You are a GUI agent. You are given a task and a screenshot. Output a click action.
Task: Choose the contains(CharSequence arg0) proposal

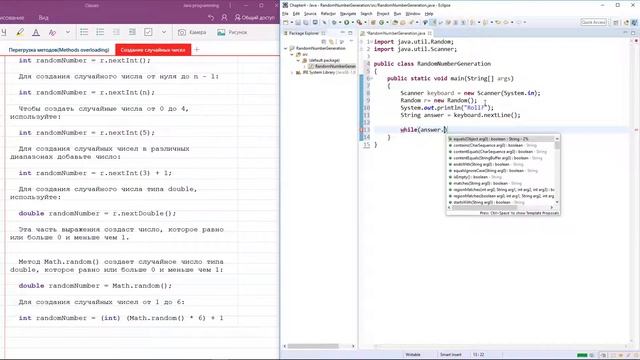point(500,145)
